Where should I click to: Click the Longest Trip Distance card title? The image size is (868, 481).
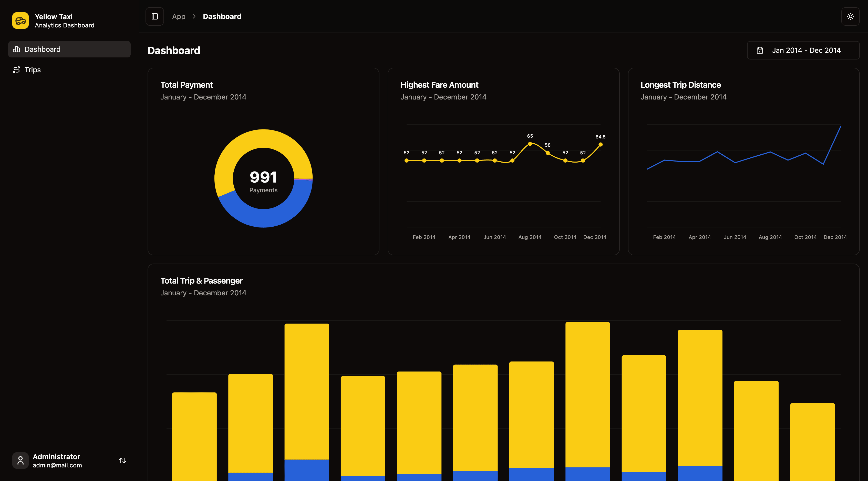point(681,85)
